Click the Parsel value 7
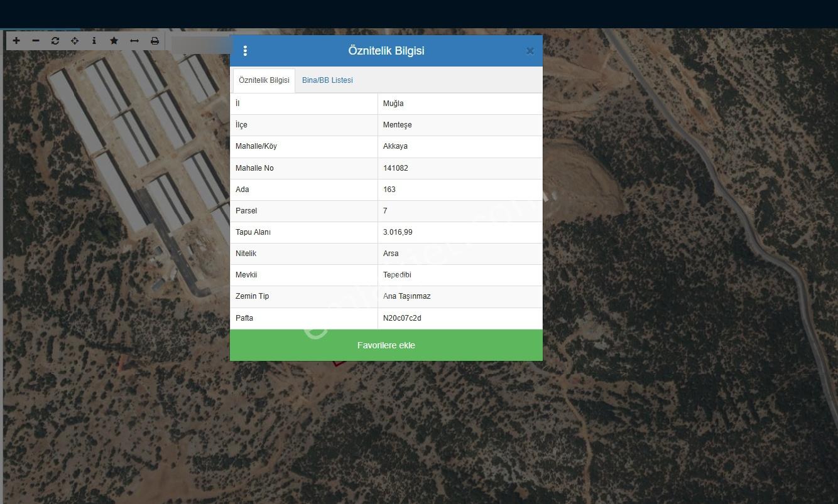838x504 pixels. 385,211
